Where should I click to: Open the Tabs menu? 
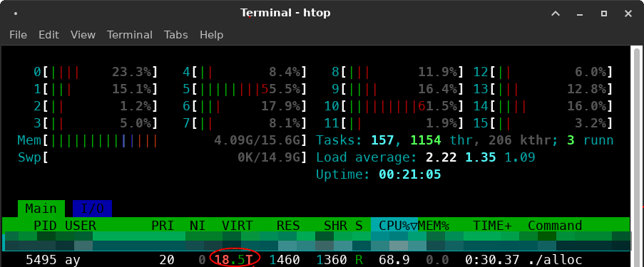[175, 35]
